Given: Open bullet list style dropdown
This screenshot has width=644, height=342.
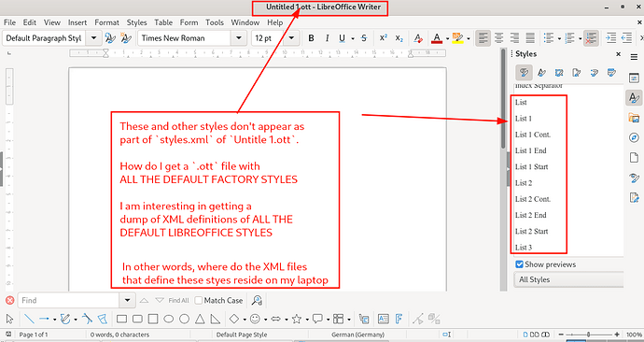Looking at the screenshot, I should (x=559, y=38).
